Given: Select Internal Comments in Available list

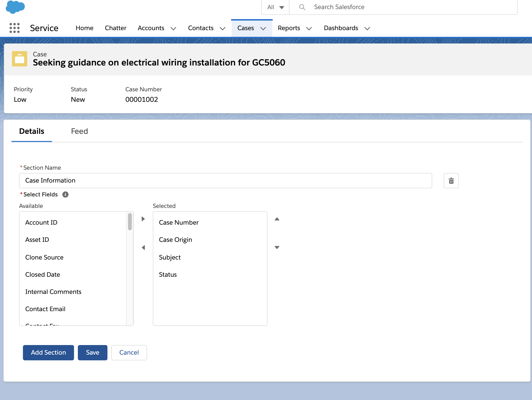Looking at the screenshot, I should click(53, 292).
